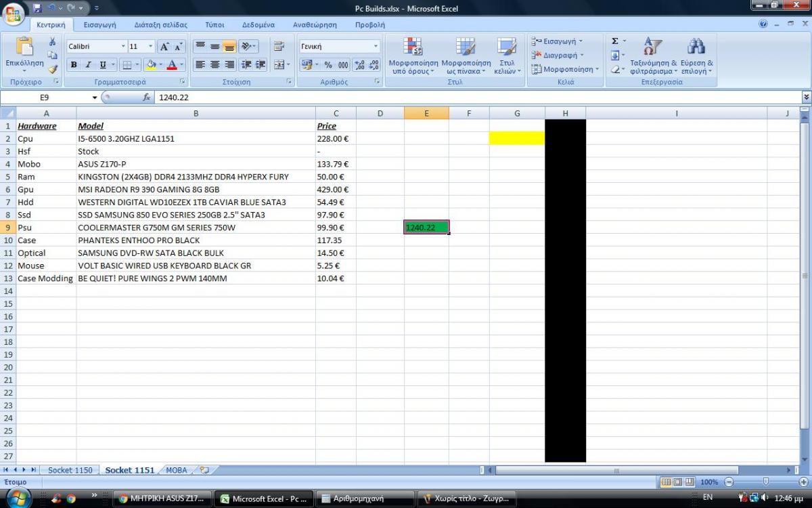Screen dimensions: 812x508
Task: Toggle top vertical alignment
Action: (200, 47)
